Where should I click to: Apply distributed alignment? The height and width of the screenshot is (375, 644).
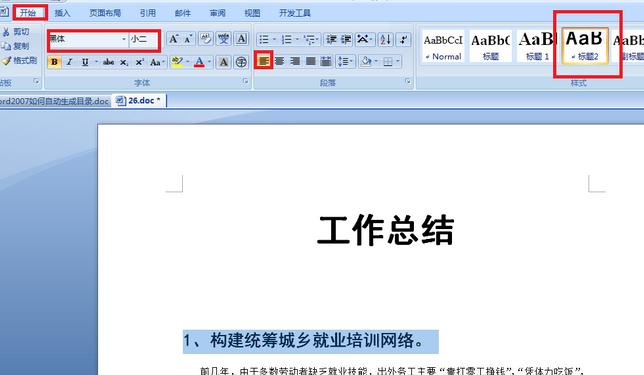pyautogui.click(x=326, y=62)
